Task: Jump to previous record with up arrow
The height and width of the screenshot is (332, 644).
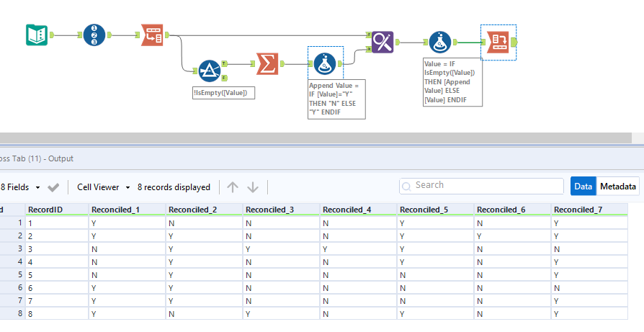Action: click(x=232, y=187)
